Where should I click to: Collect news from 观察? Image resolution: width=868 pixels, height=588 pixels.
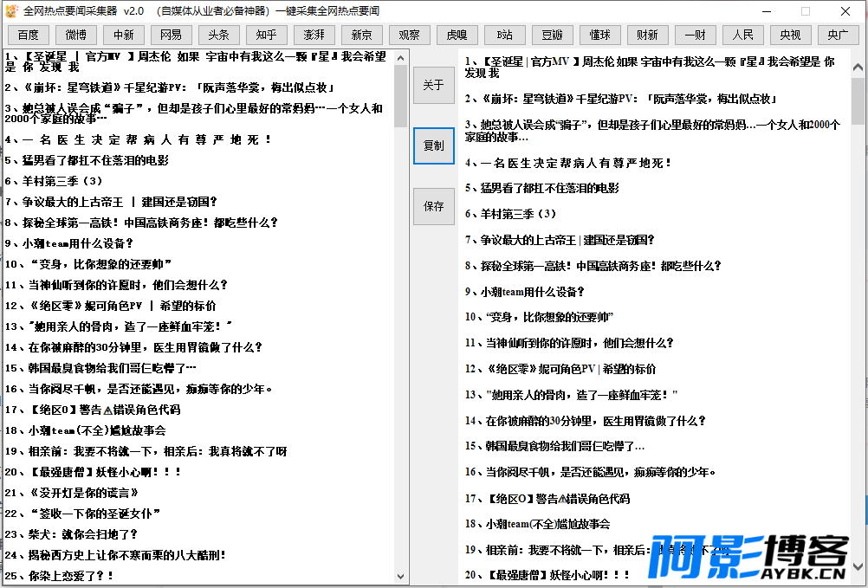(x=410, y=35)
